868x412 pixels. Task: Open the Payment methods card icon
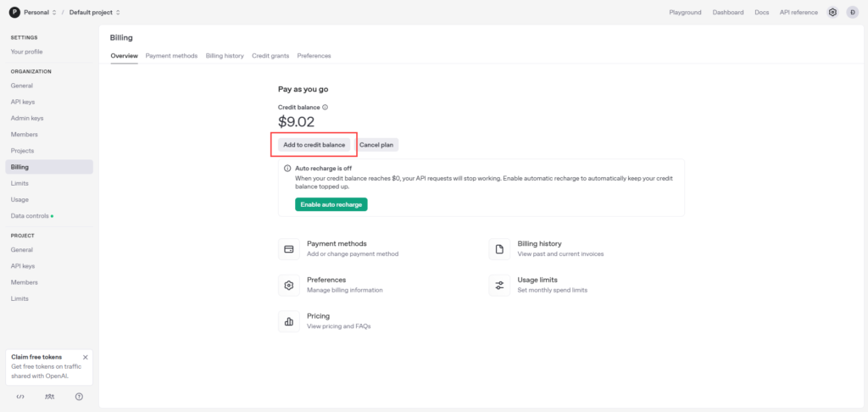click(x=288, y=249)
